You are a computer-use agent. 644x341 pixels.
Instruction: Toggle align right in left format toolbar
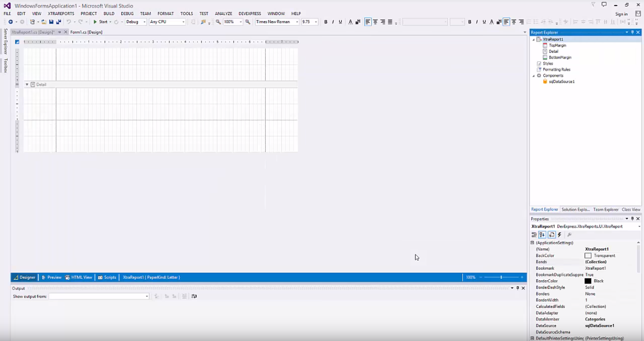click(x=383, y=22)
